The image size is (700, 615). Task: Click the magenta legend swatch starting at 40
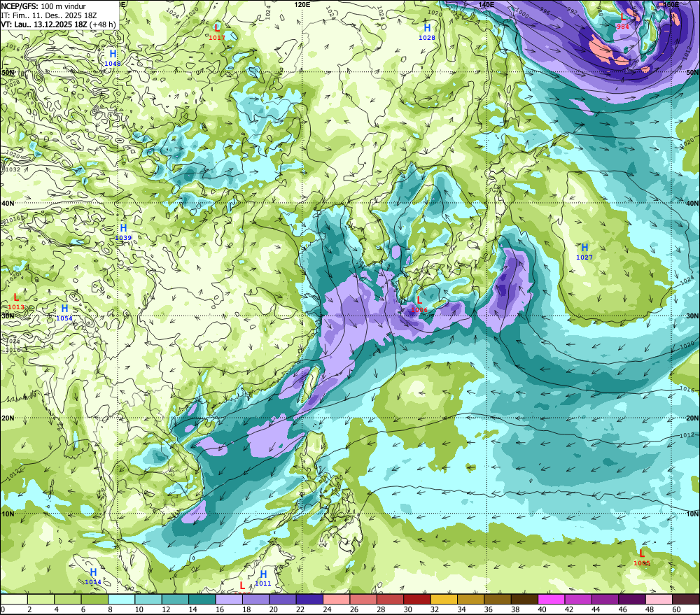(552, 600)
